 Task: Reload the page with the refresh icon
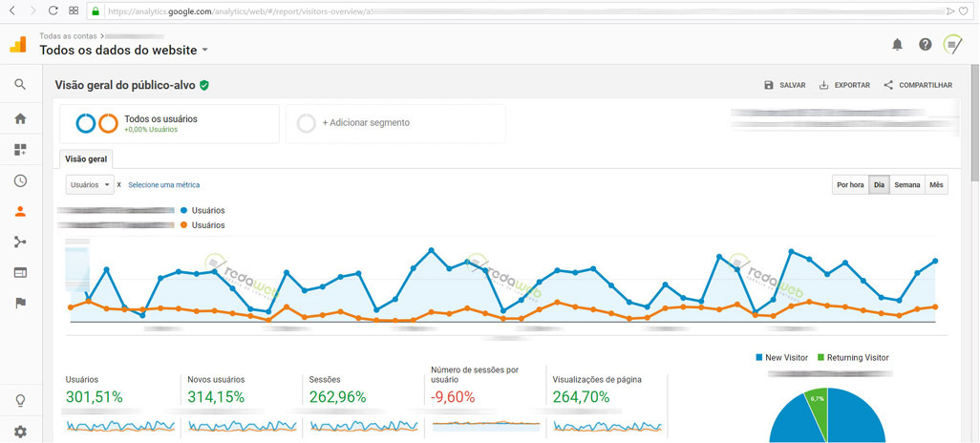click(53, 11)
